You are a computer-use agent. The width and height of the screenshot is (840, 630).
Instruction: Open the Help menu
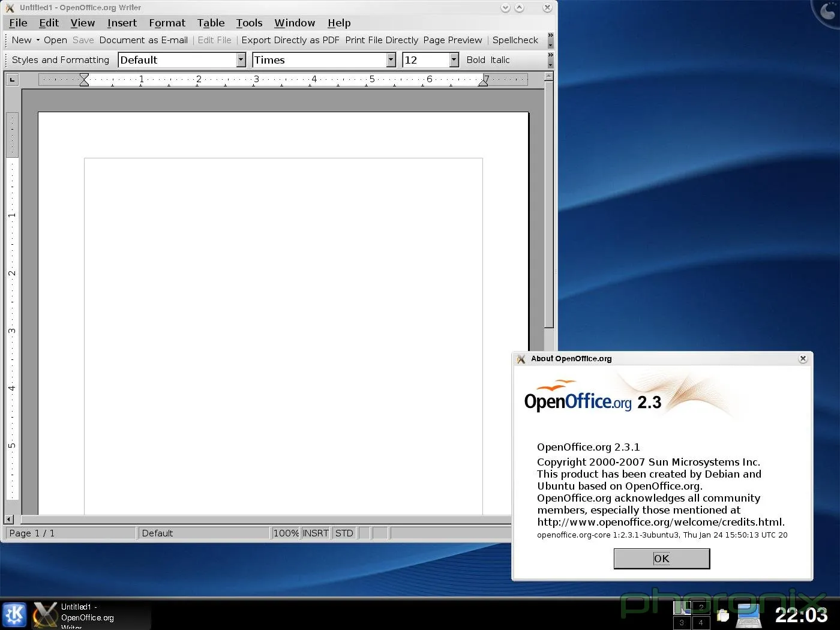click(339, 23)
